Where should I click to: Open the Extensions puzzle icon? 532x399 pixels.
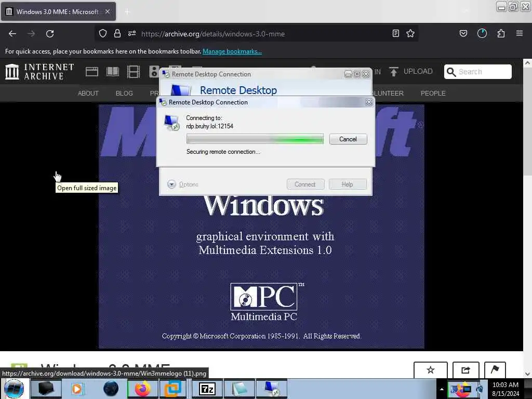tap(501, 34)
